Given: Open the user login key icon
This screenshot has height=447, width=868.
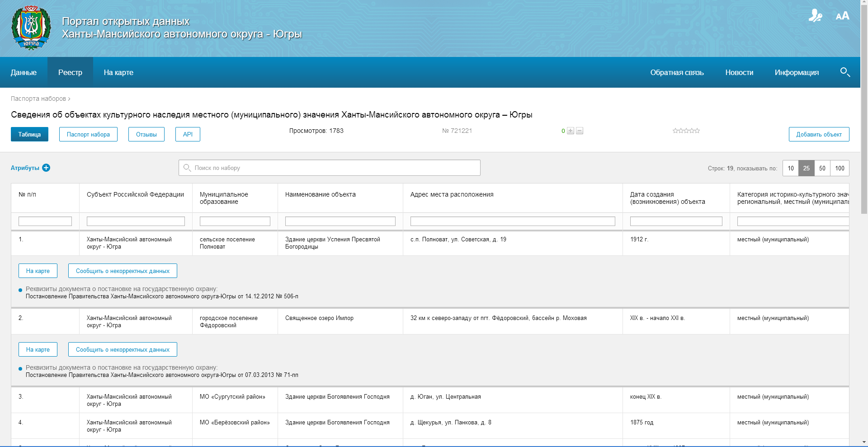Looking at the screenshot, I should tap(815, 16).
